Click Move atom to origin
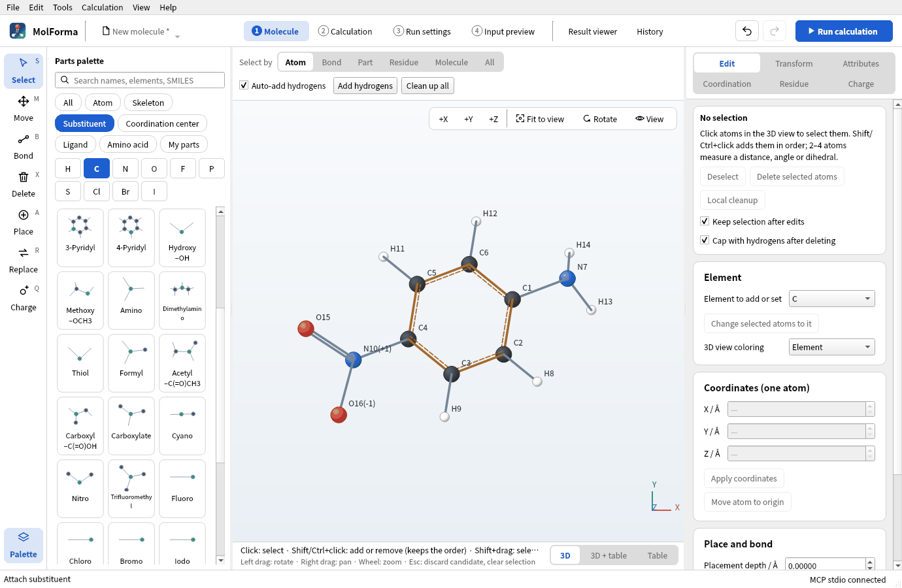This screenshot has height=588, width=902. [x=747, y=502]
